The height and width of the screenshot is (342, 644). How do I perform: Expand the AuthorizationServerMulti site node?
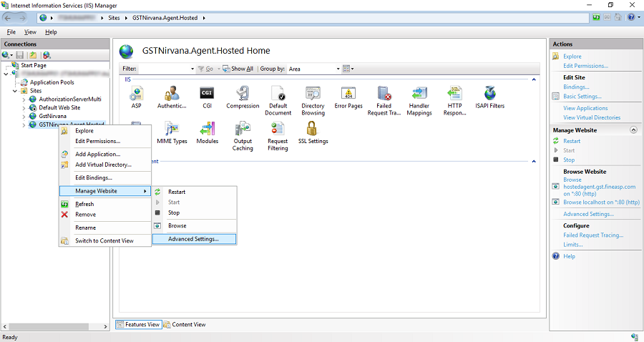coord(24,99)
